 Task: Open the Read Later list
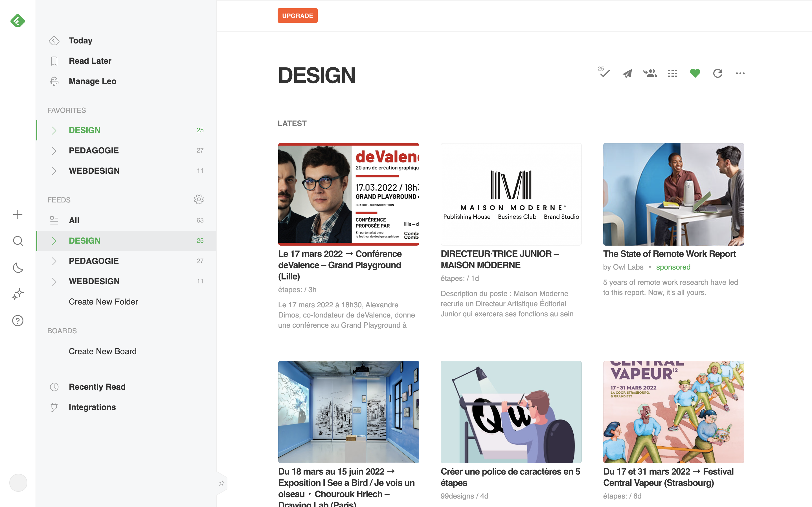(90, 61)
